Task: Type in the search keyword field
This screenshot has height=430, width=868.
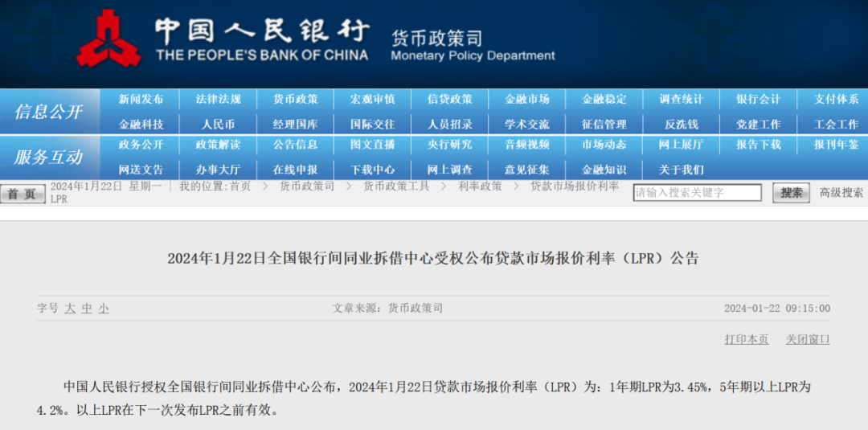Action: [697, 193]
